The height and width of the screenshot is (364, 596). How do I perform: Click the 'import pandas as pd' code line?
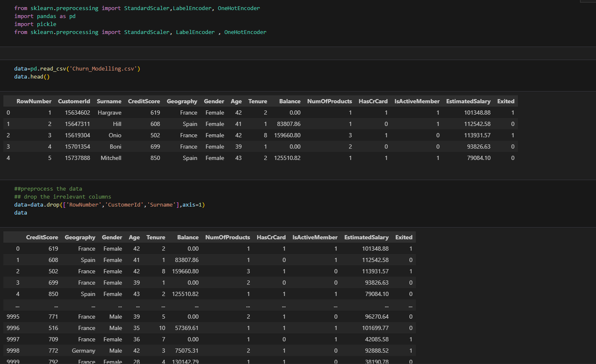point(45,16)
